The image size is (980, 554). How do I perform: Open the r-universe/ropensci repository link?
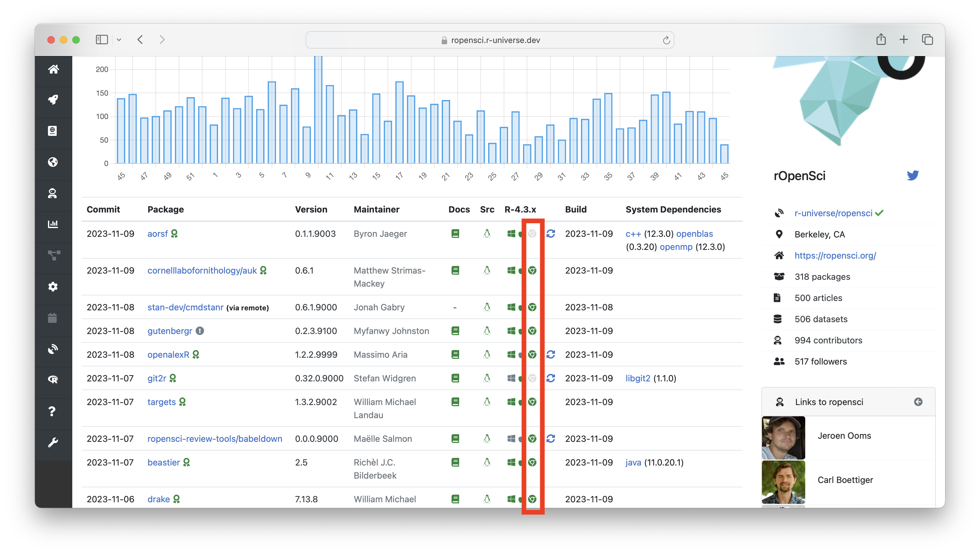pyautogui.click(x=834, y=213)
